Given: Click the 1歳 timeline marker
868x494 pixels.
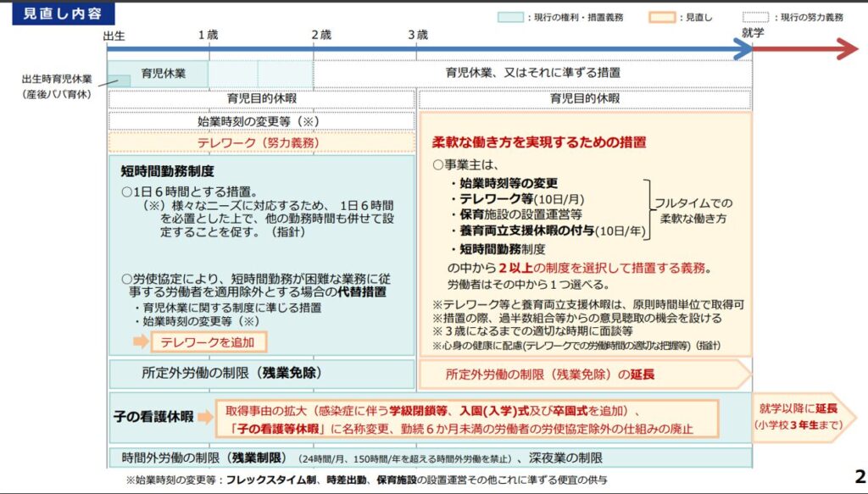Looking at the screenshot, I should (209, 35).
